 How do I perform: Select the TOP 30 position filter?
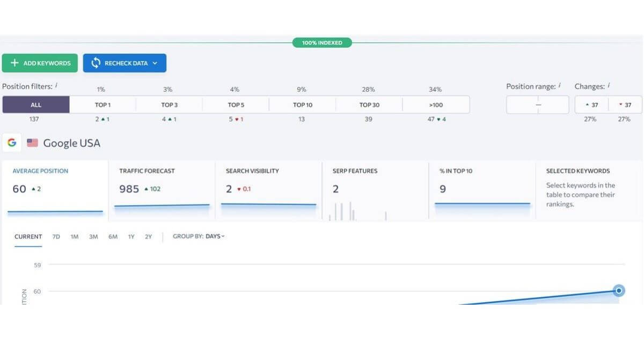pos(369,105)
